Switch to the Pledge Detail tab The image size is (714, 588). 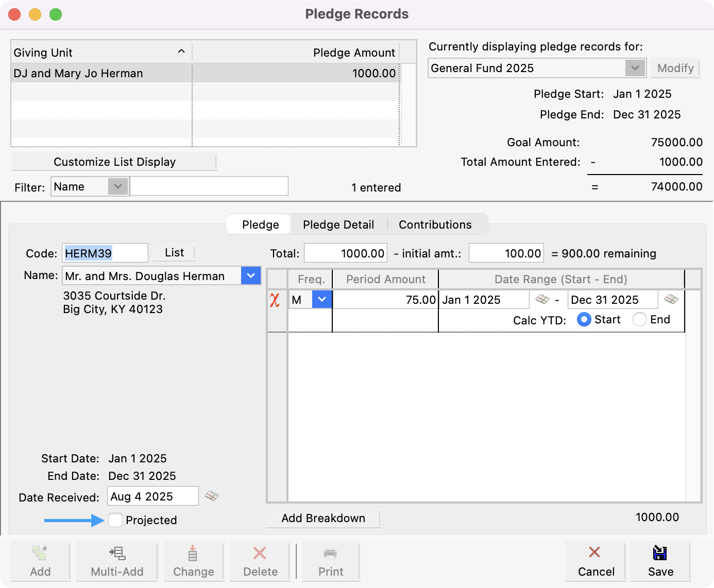pyautogui.click(x=338, y=224)
